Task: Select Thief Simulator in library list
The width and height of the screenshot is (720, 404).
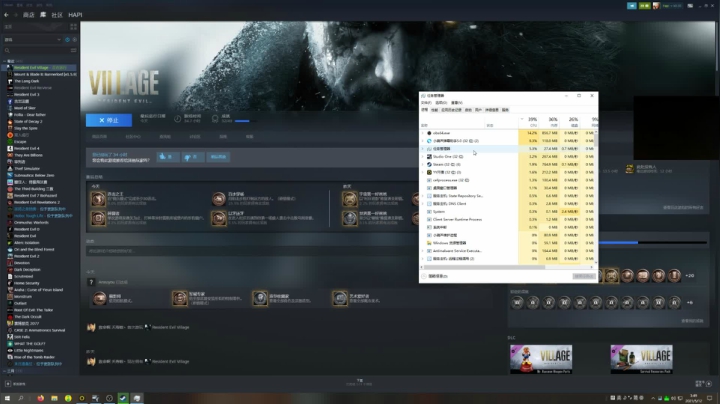Action: [27, 168]
